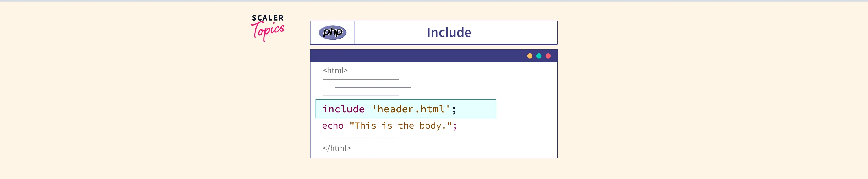
Task: Click the echo keyword
Action: [332, 126]
